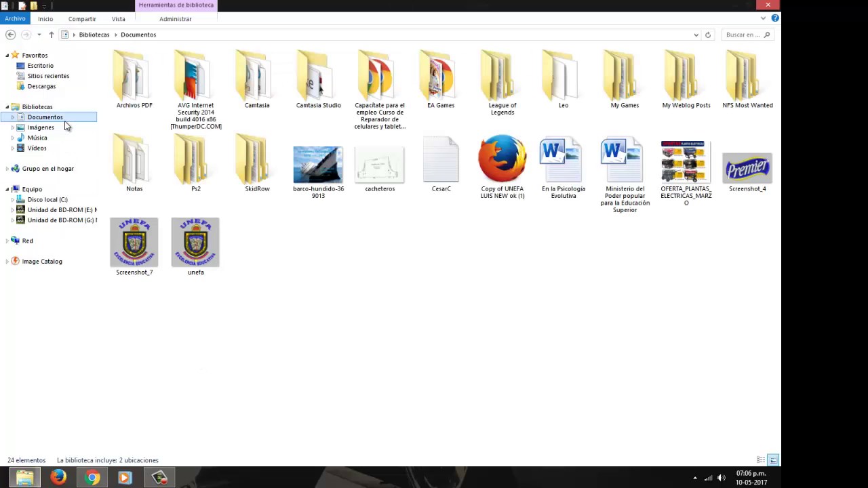Expand the Imágenes library node

pyautogui.click(x=12, y=127)
